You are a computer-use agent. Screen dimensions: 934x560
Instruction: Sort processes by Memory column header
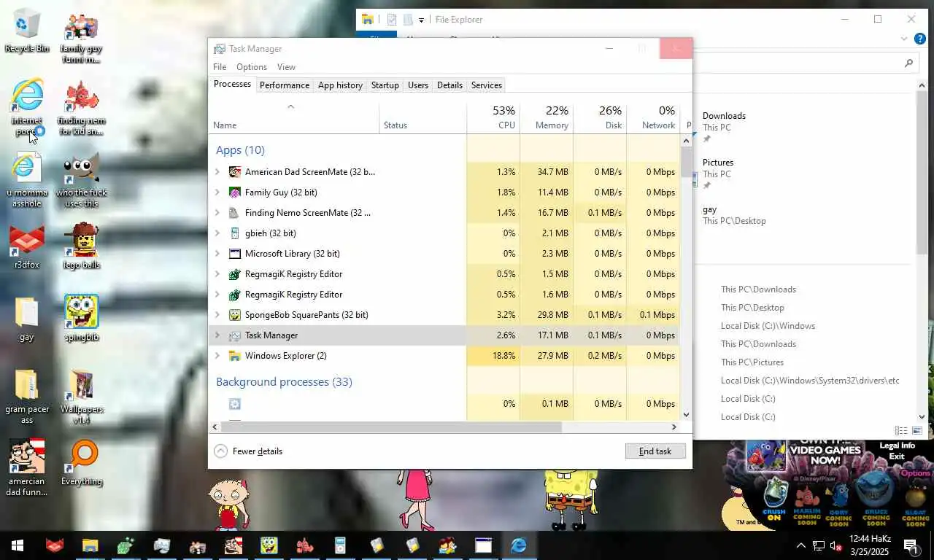[547, 117]
